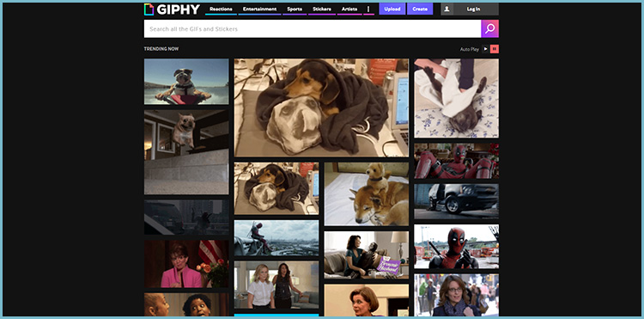
Task: Click the magenta search magnifier button
Action: pos(489,28)
